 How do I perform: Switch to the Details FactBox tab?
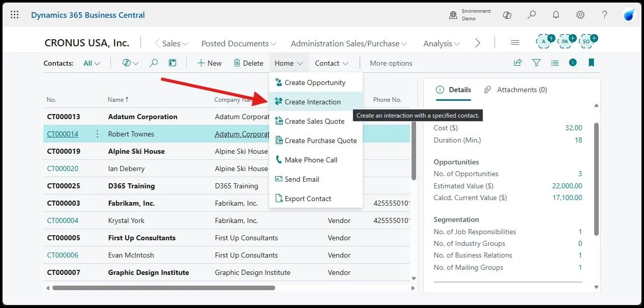click(x=454, y=90)
